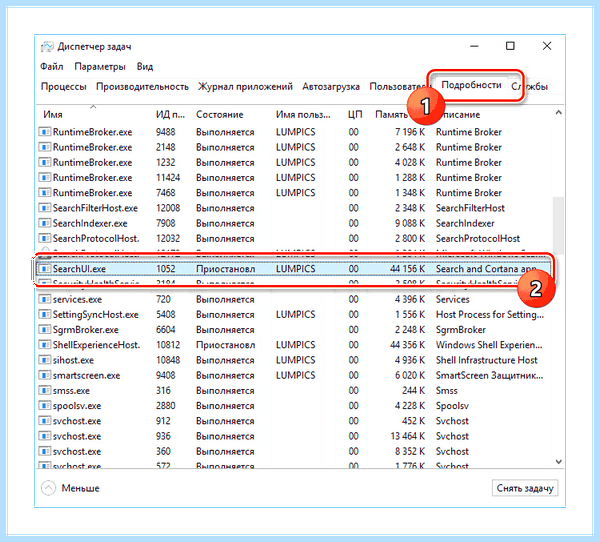The image size is (600, 542).
Task: Sort by the Состояние column header
Action: click(220, 114)
